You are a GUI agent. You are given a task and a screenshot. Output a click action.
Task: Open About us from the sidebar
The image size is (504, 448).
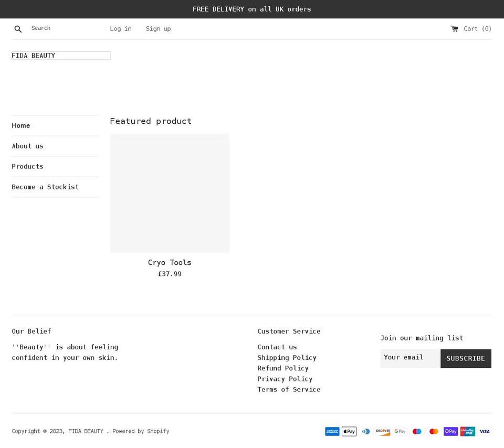pos(28,146)
